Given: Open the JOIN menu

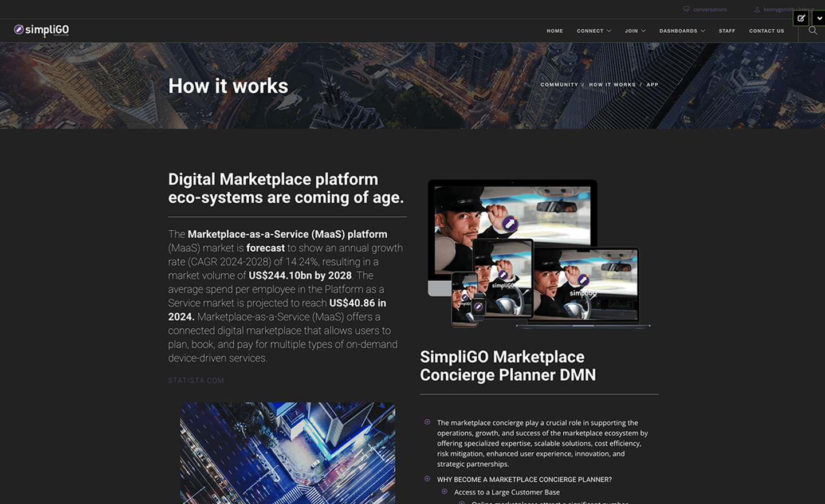Looking at the screenshot, I should (x=631, y=31).
